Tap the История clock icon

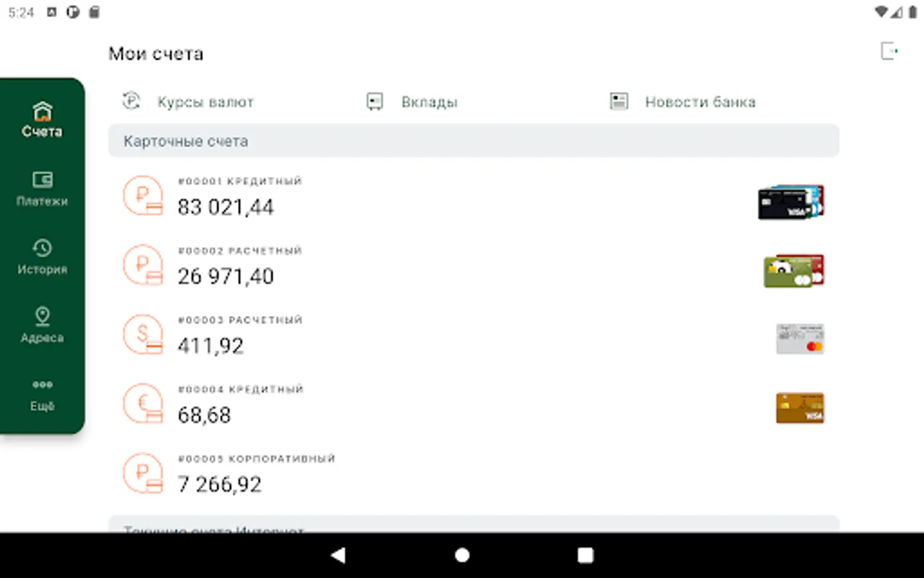[x=42, y=248]
